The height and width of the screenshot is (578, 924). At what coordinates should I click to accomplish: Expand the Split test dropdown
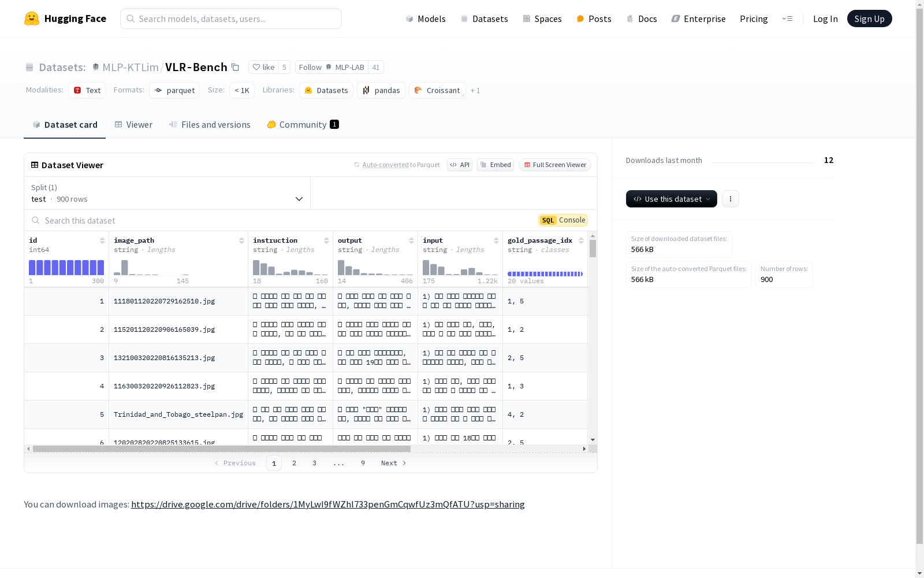click(167, 193)
